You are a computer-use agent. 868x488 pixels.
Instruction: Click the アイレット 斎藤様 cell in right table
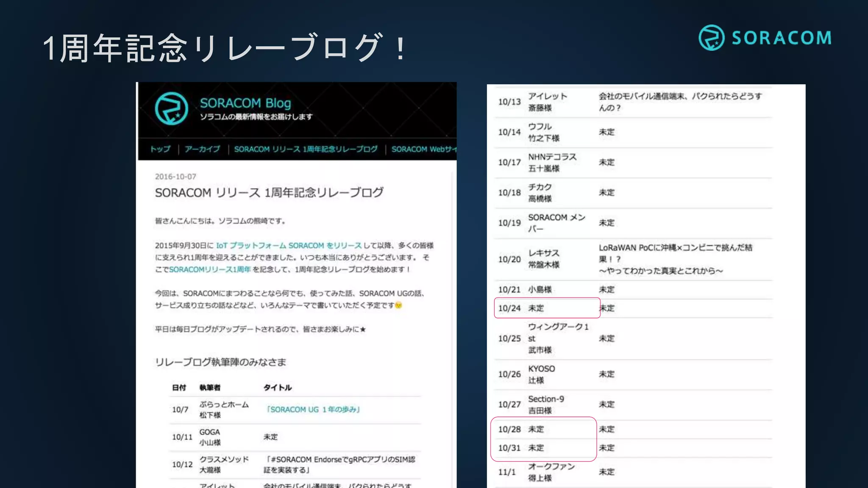pos(548,102)
